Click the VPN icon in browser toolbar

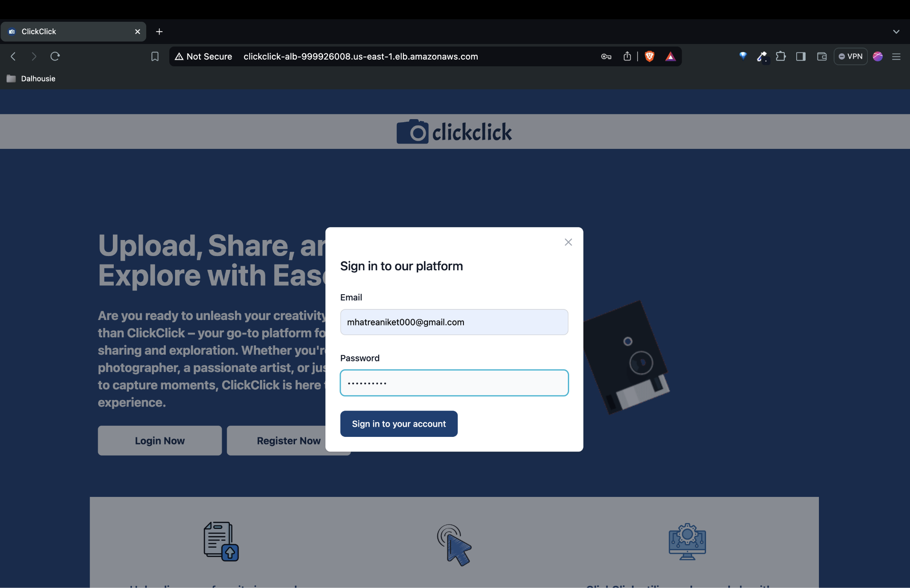coord(850,56)
